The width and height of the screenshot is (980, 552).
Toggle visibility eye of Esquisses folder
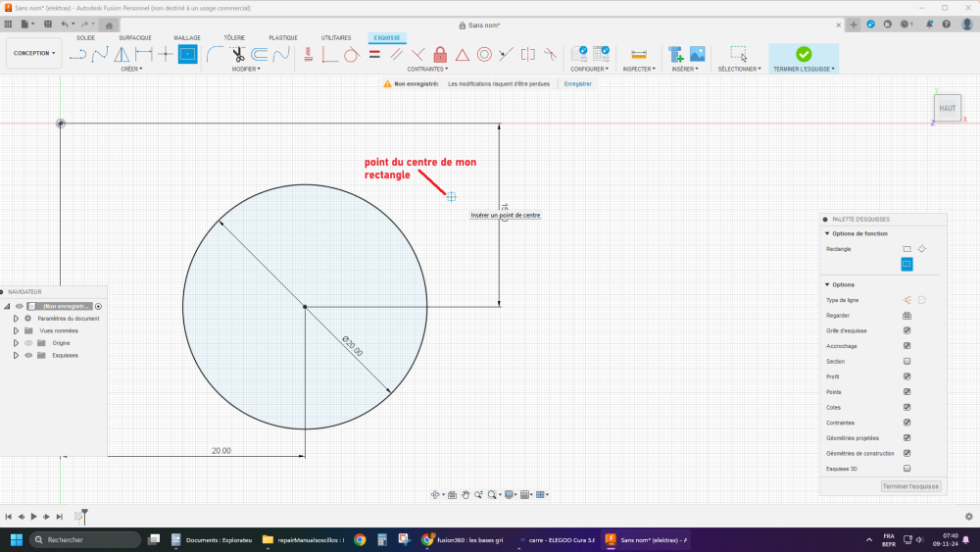point(28,355)
